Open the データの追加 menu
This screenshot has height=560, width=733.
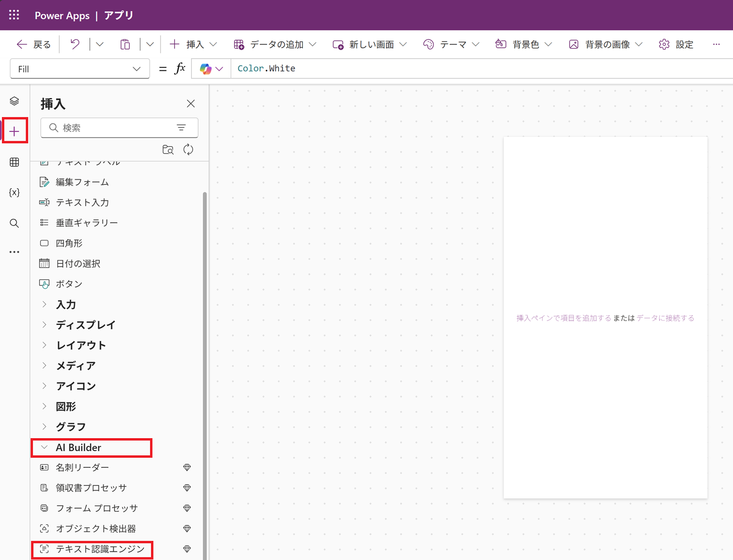pos(275,44)
